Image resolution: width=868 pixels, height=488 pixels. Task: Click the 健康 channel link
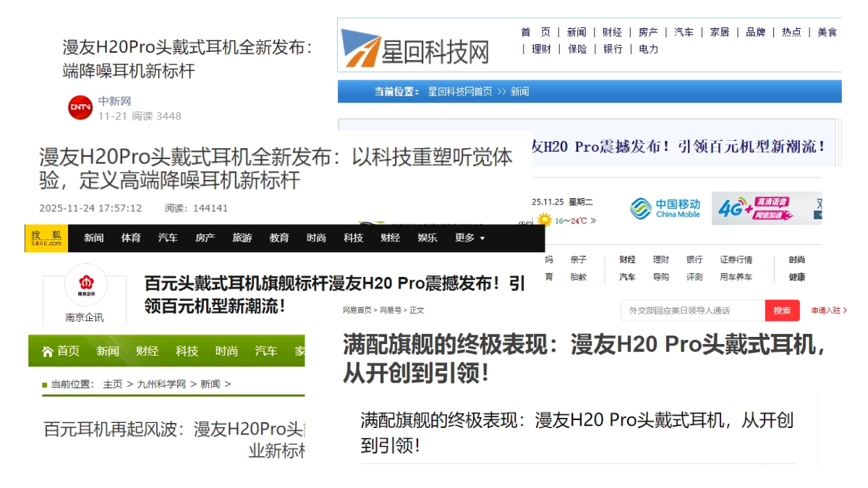tap(797, 277)
